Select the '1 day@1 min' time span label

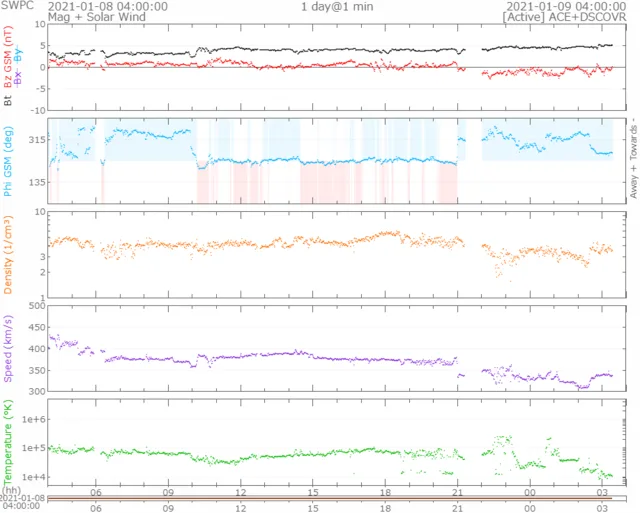tap(337, 7)
